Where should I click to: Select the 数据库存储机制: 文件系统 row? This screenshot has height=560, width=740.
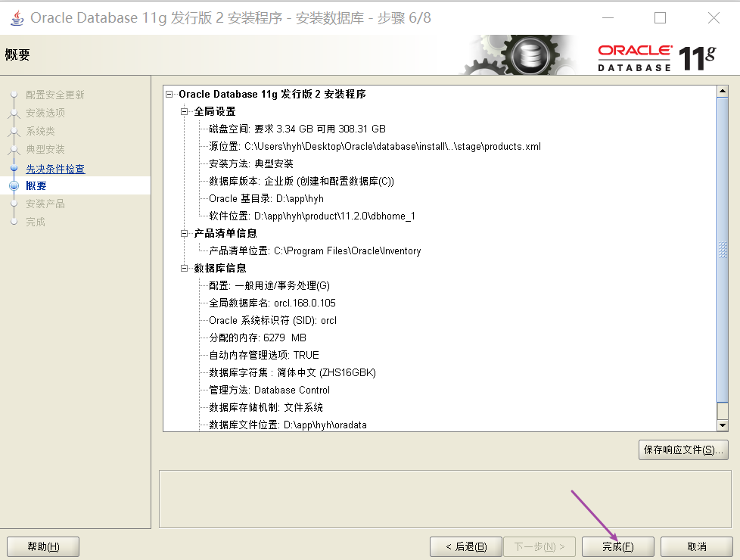tap(266, 407)
